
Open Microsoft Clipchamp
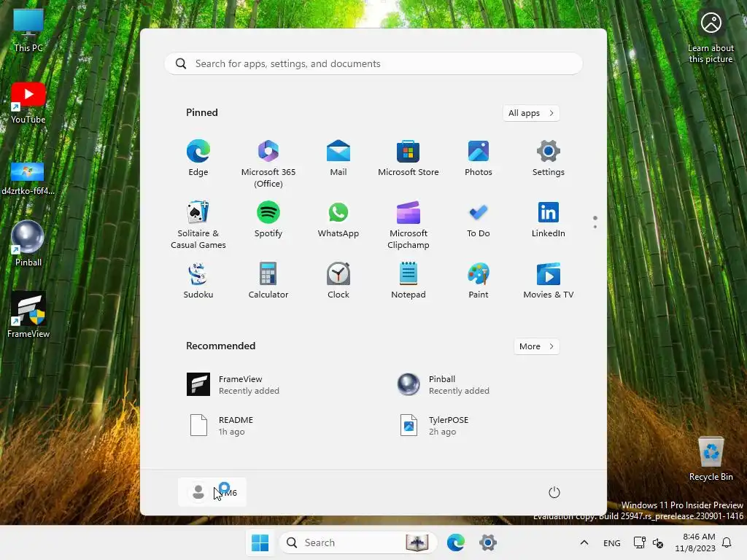(x=409, y=225)
